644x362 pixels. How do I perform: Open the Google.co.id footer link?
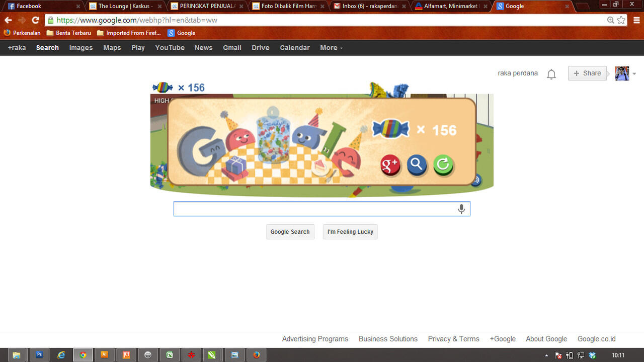pos(597,339)
